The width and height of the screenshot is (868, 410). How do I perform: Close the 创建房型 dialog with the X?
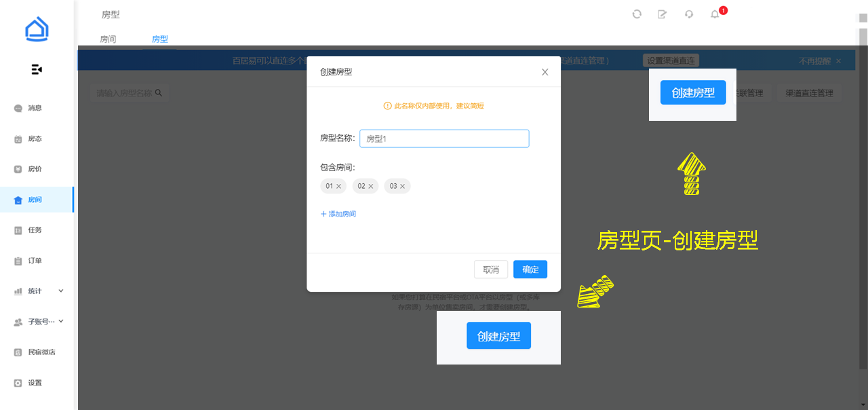click(x=545, y=72)
